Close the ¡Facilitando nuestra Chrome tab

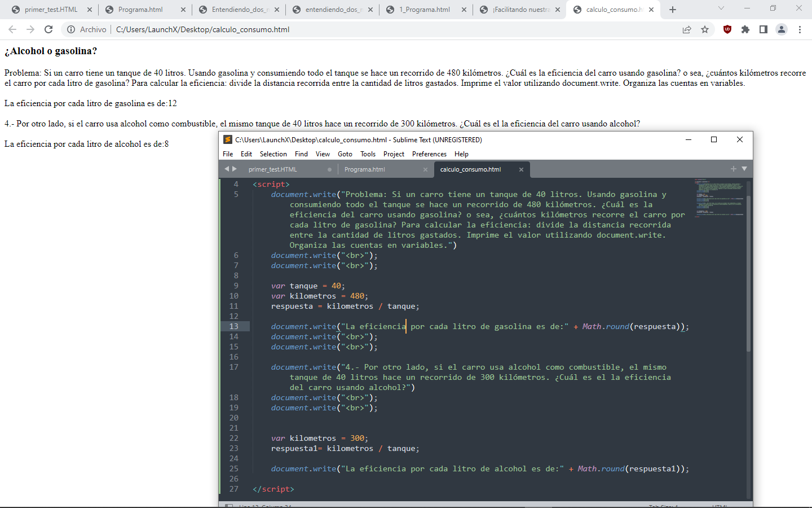558,10
